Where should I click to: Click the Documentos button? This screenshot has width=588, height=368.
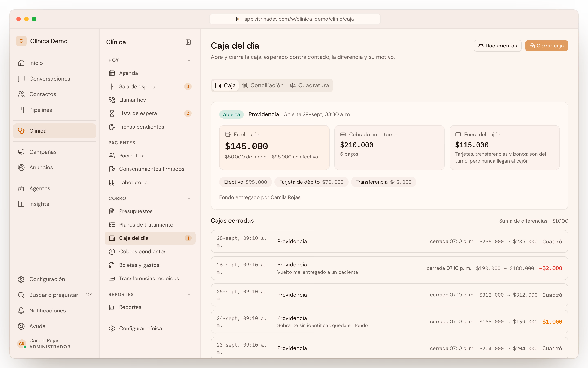[x=497, y=46]
